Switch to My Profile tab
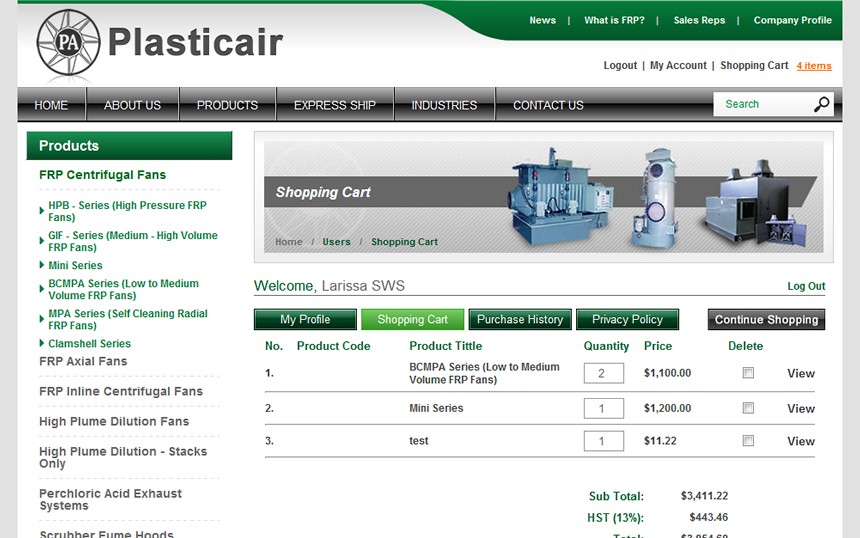The width and height of the screenshot is (860, 538). pyautogui.click(x=305, y=320)
